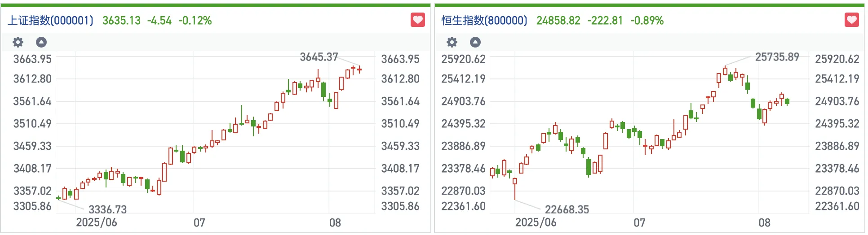Click the 3336.73 low marker label

tap(107, 209)
